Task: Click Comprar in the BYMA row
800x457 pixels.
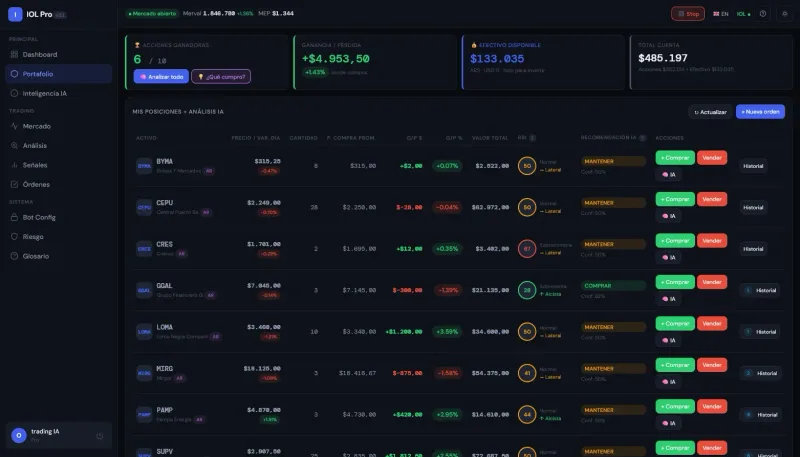Action: 675,158
